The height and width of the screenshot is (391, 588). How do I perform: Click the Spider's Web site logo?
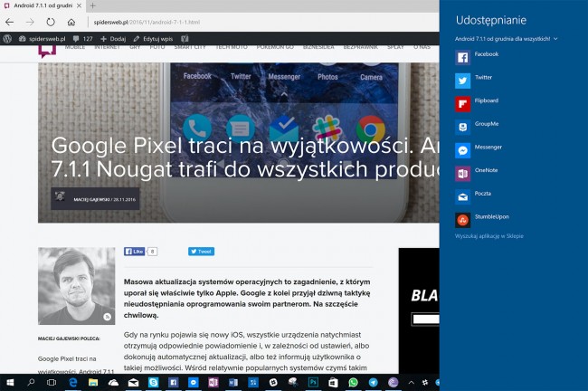[x=47, y=52]
